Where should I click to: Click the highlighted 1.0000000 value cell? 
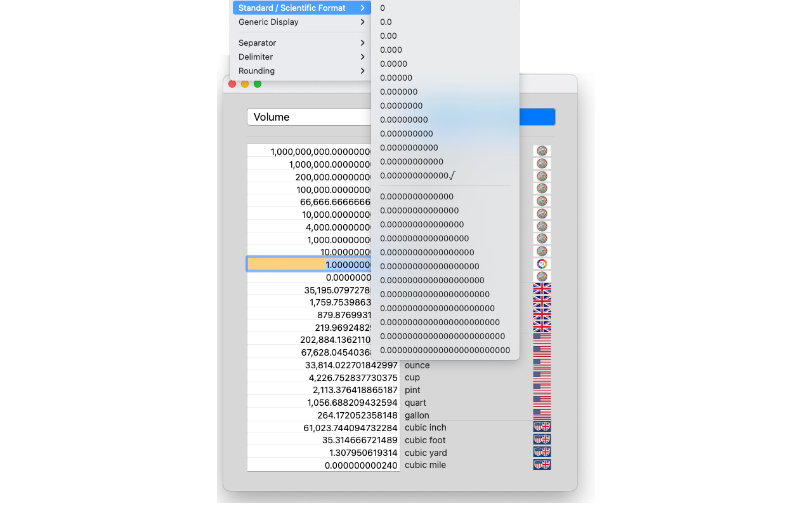point(310,264)
